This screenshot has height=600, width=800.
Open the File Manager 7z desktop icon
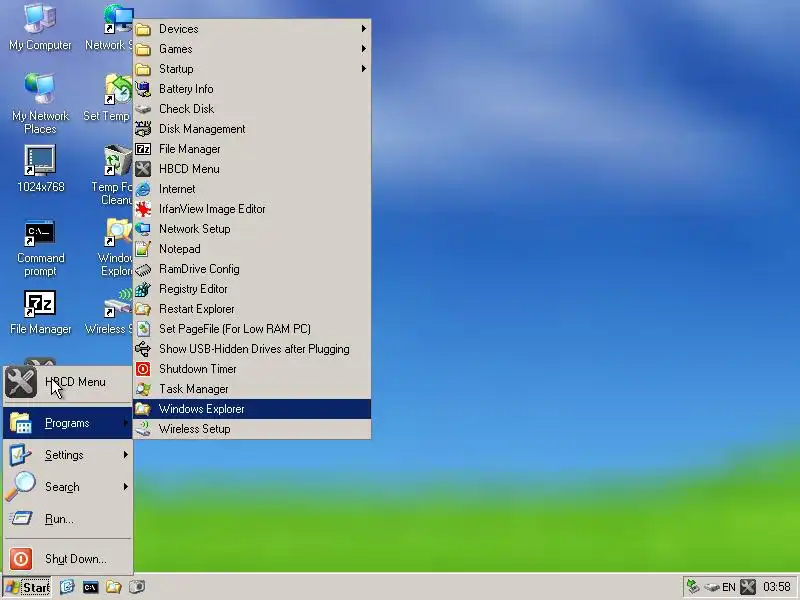(x=40, y=312)
